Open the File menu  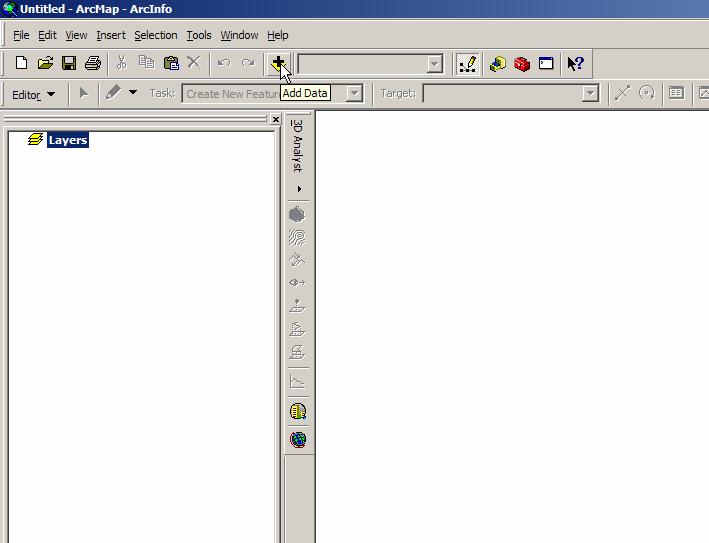(21, 35)
